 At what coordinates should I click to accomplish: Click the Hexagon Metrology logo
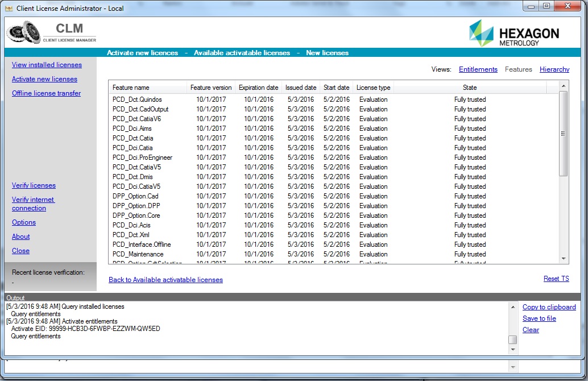514,34
